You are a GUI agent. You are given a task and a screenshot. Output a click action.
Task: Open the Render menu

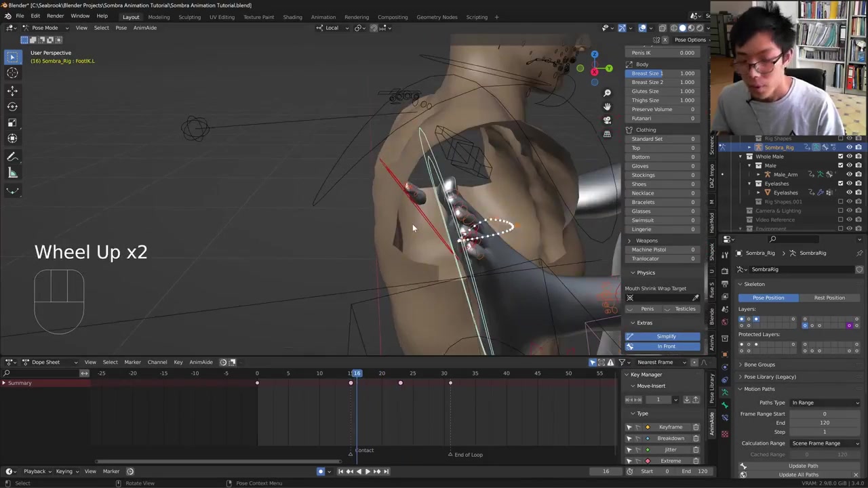55,16
